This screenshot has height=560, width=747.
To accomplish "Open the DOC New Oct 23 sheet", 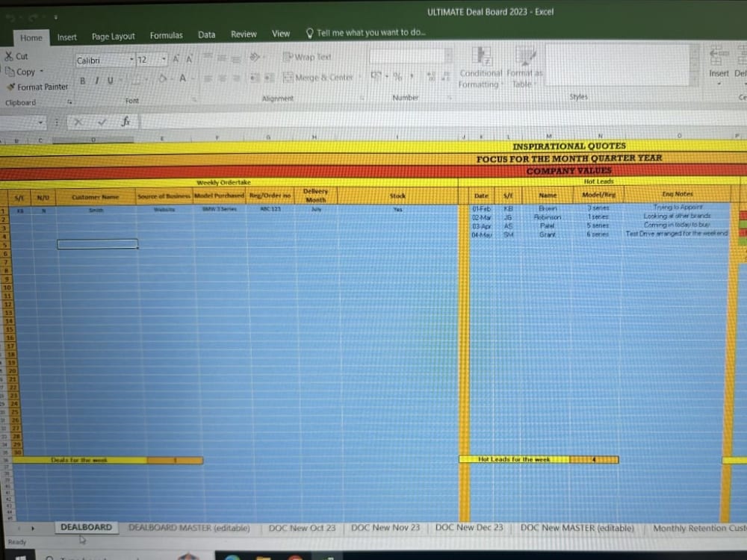I will [x=302, y=528].
